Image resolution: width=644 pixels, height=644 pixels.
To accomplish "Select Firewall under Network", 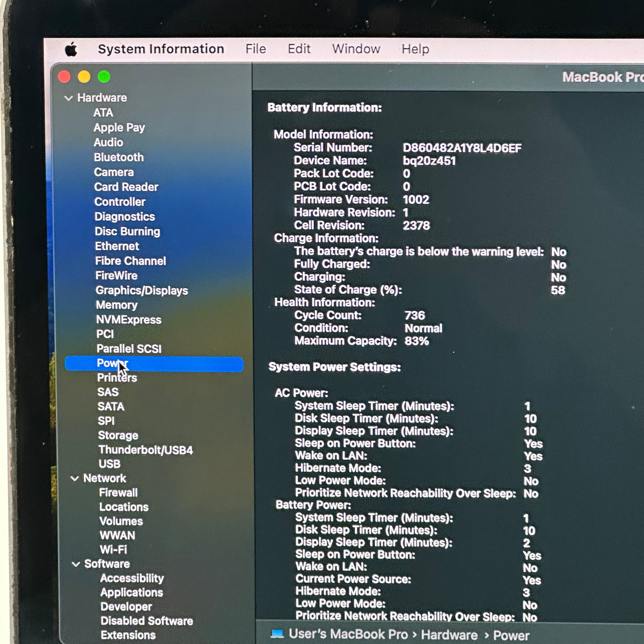I will click(119, 493).
